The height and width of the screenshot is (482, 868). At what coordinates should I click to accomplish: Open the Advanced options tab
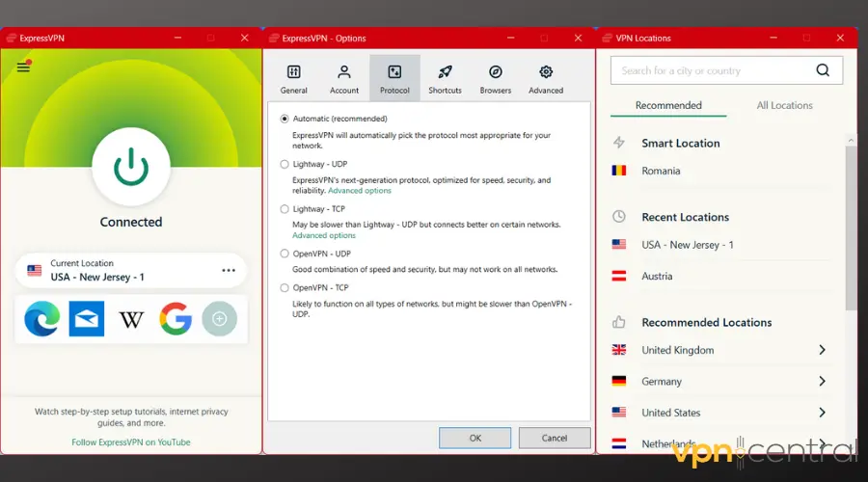click(546, 79)
